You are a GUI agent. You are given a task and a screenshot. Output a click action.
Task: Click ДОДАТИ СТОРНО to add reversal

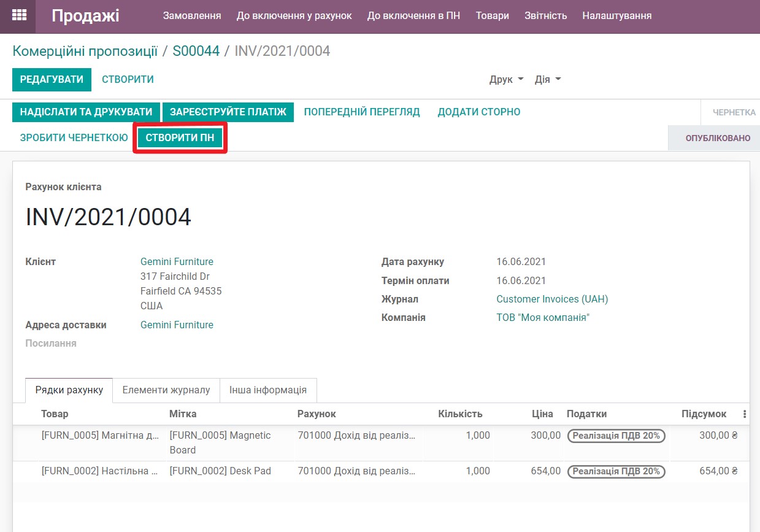(479, 112)
